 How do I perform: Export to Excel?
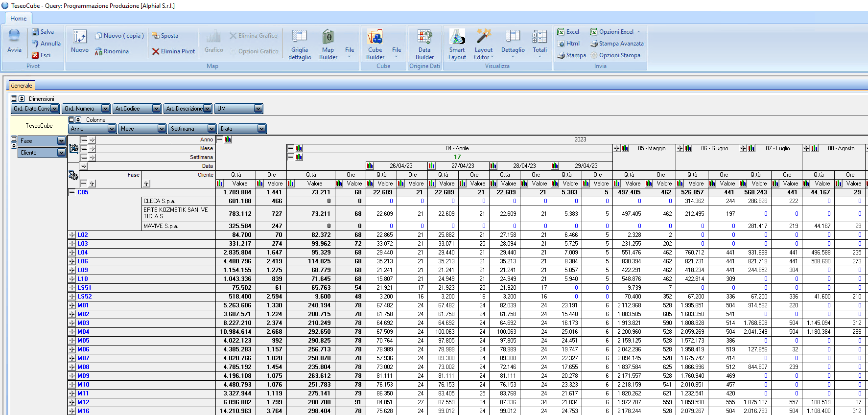pyautogui.click(x=568, y=32)
